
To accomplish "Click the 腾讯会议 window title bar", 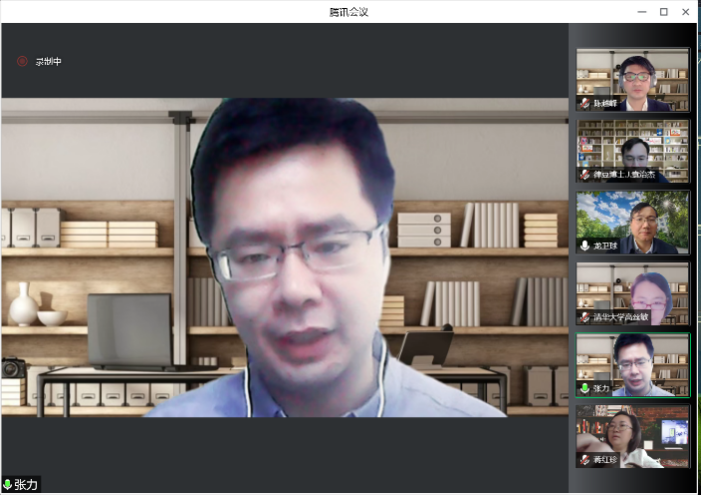I will pos(349,11).
